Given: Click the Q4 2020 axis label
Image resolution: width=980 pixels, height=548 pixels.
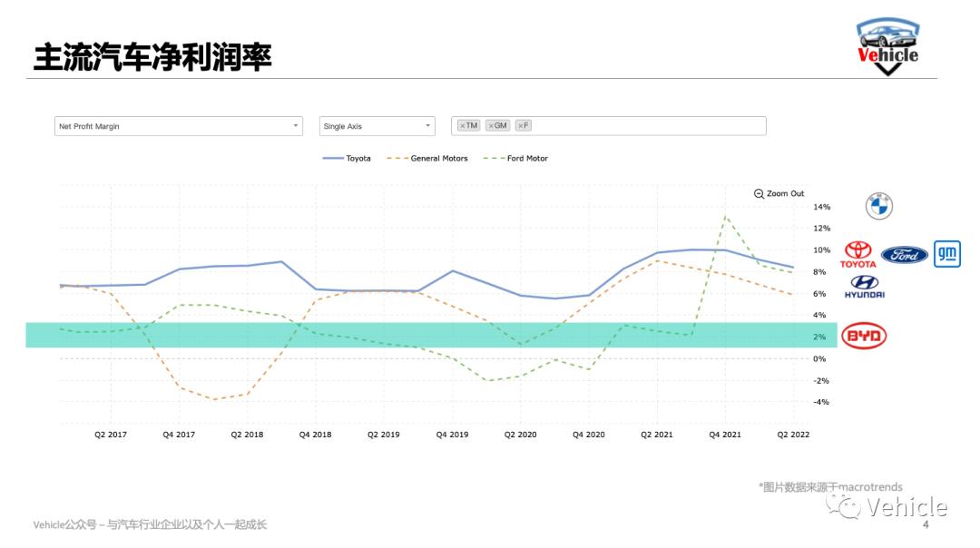Looking at the screenshot, I should 589,435.
